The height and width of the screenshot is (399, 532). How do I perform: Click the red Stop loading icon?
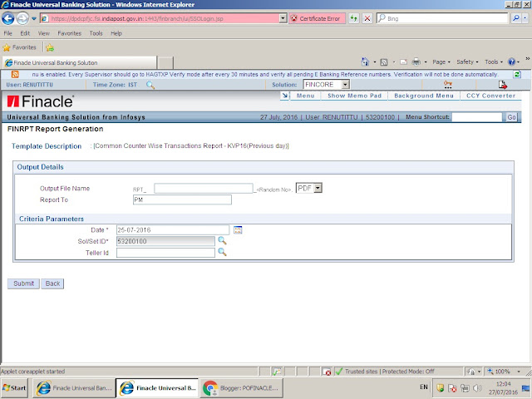[x=367, y=18]
